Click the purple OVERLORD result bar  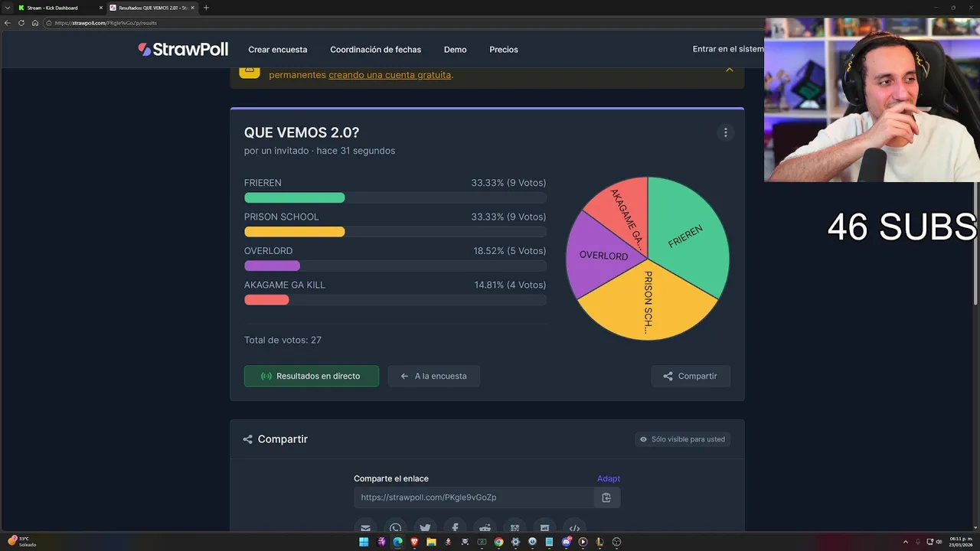[272, 266]
